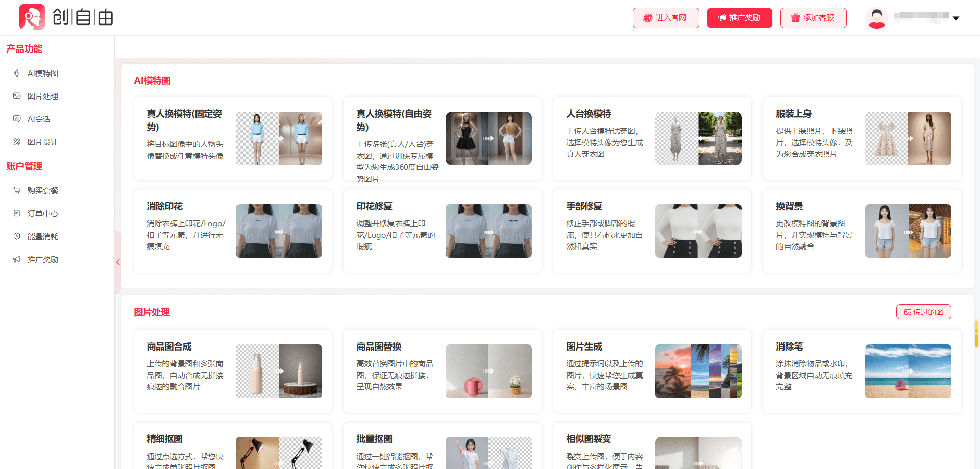
Task: Click the 能量消耗 icon
Action: [17, 236]
